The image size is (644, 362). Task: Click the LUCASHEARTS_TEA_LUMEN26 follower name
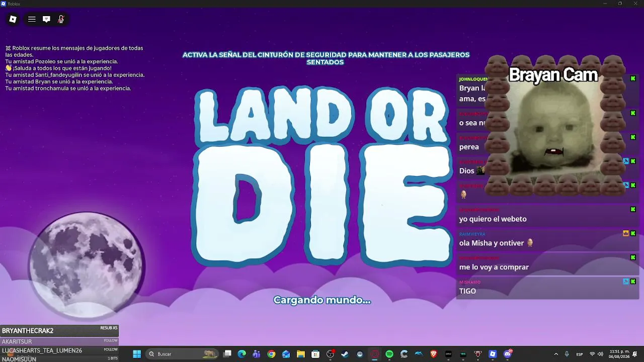click(x=42, y=350)
